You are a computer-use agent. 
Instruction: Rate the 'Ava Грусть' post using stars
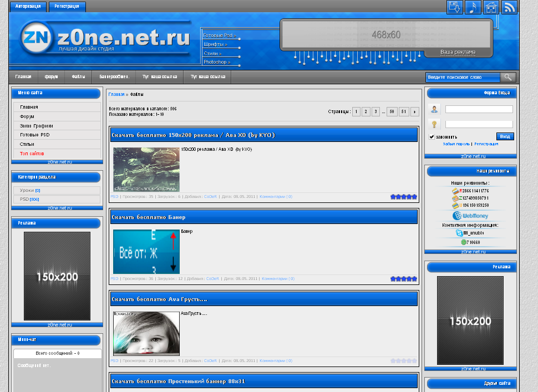404,360
